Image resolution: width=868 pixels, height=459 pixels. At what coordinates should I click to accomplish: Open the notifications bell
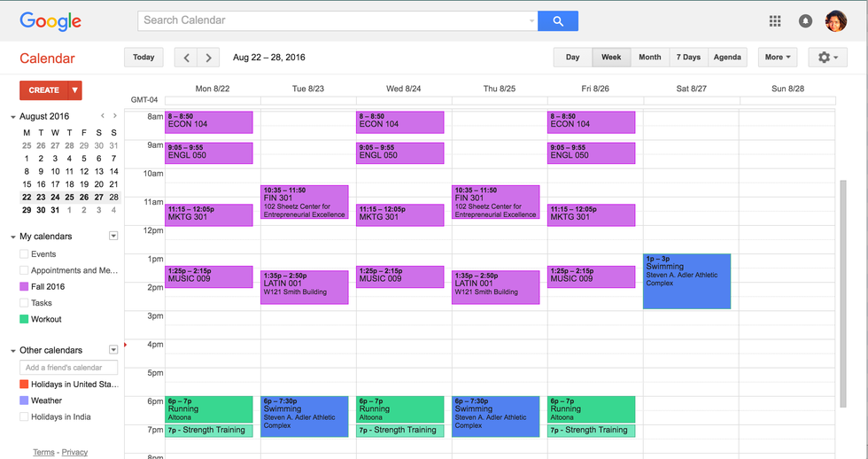805,21
